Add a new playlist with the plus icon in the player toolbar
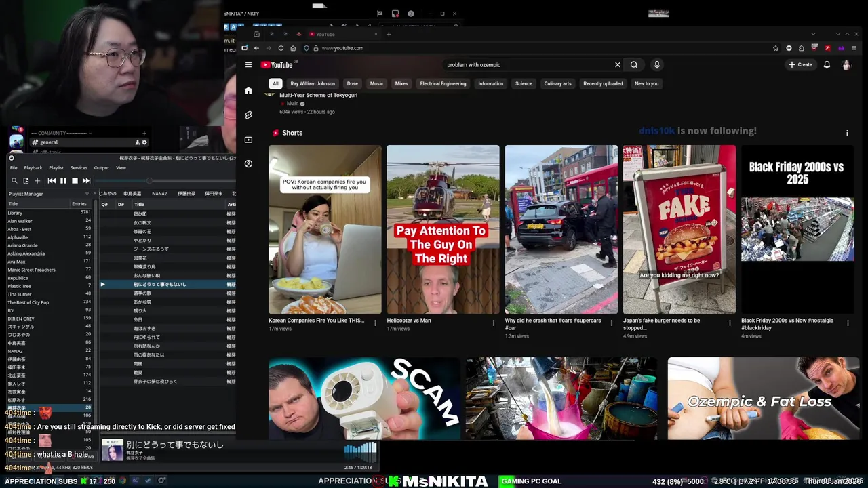868x488 pixels. pyautogui.click(x=37, y=180)
